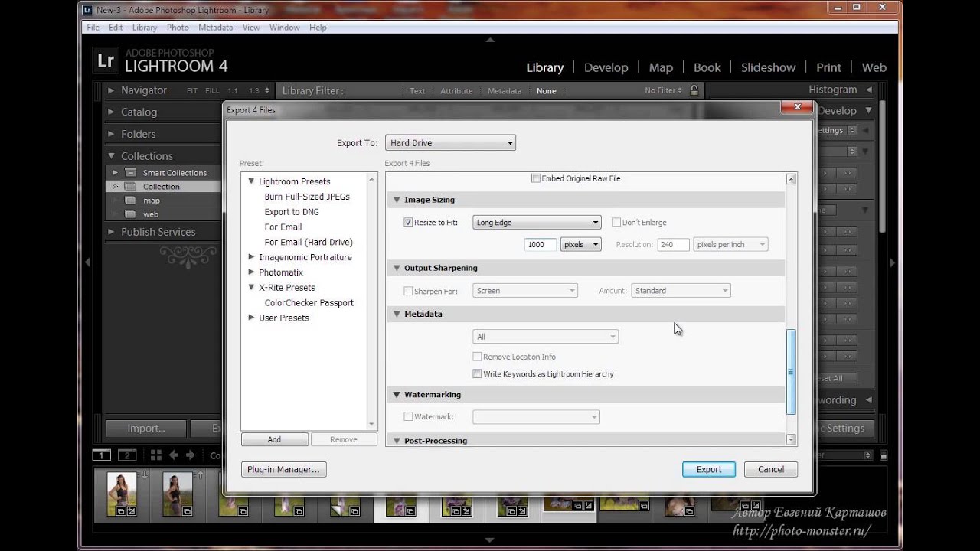Screen dimensions: 980x551
Task: Click the Collection folder icon
Action: coord(130,186)
